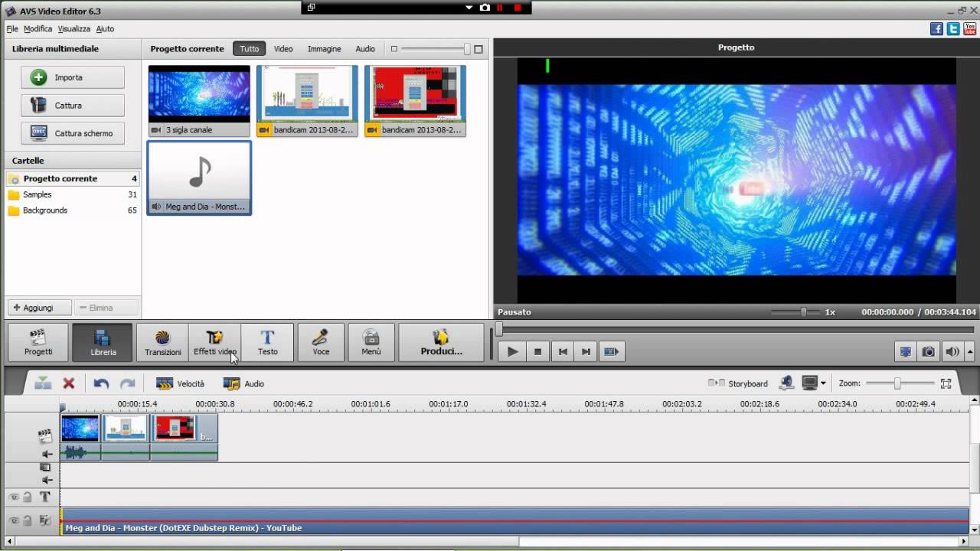Screen dimensions: 980x551
Task: Select the Audio filter tab in library
Action: [365, 48]
